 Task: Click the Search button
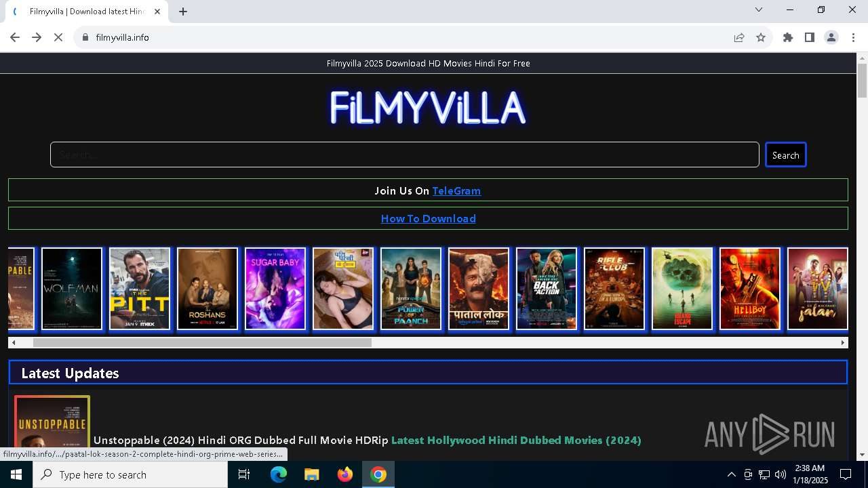(x=785, y=155)
